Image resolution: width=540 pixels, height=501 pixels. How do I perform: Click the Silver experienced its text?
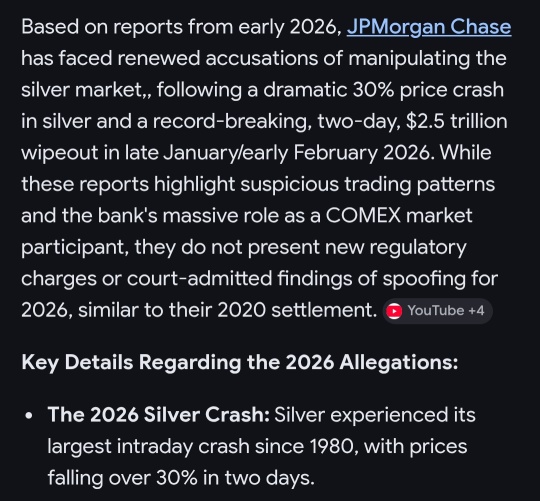375,415
